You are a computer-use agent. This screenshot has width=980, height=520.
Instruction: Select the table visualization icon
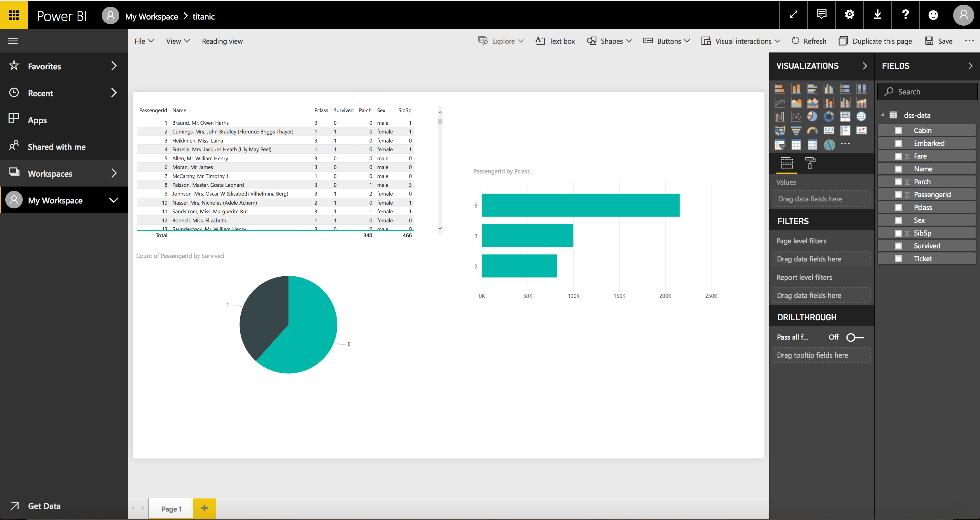point(796,145)
